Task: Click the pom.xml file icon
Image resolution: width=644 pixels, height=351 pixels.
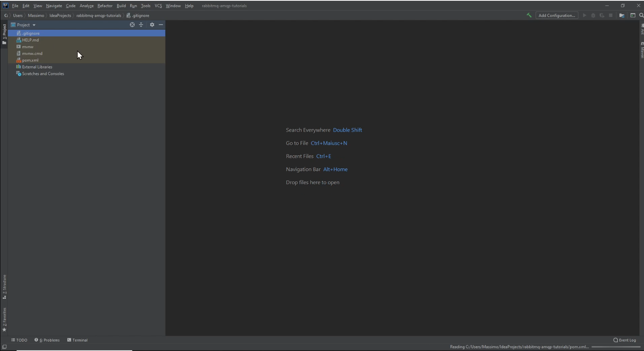Action: (x=19, y=60)
